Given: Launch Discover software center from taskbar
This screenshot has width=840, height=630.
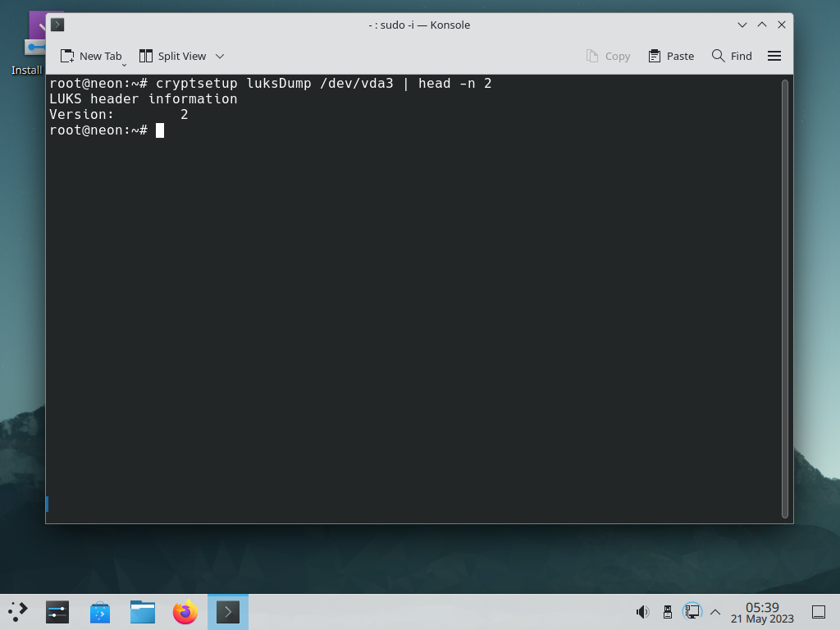Looking at the screenshot, I should tap(100, 612).
